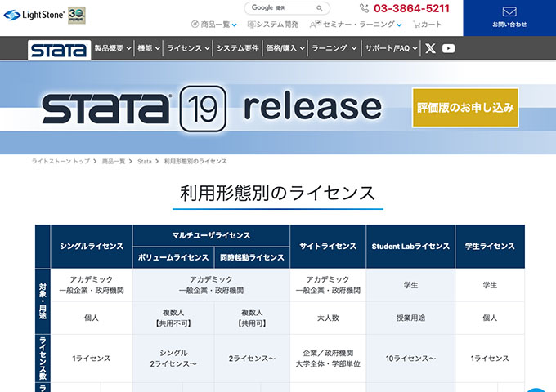Click the 同時起動ライセンス header
The width and height of the screenshot is (556, 392).
252,257
